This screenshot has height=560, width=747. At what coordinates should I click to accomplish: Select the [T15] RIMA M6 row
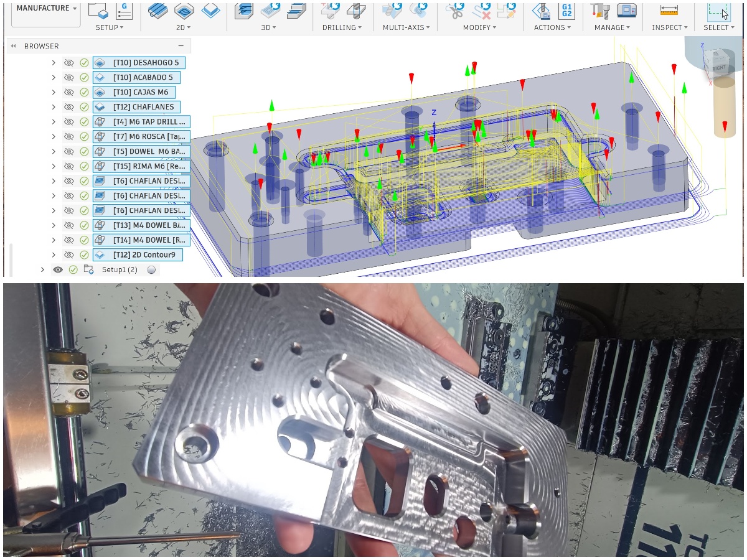pyautogui.click(x=141, y=166)
